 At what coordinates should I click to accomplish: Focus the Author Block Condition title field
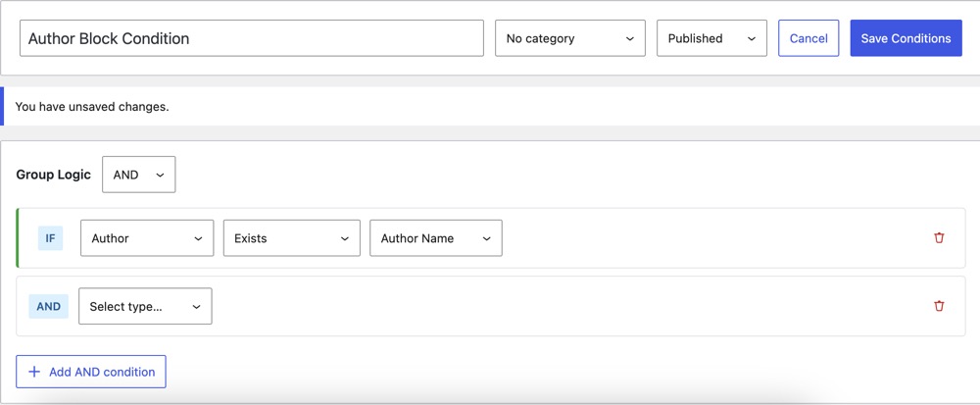[251, 38]
